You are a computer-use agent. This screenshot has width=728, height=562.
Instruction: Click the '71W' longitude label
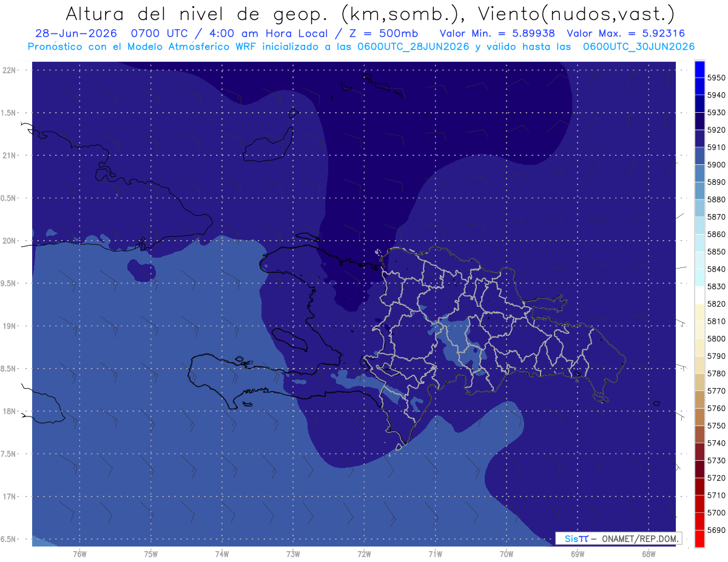pos(435,554)
